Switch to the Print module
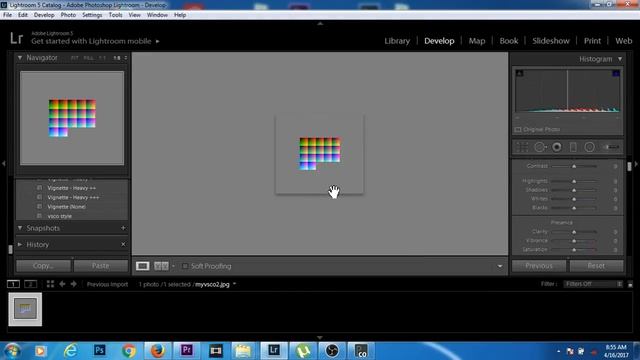The height and width of the screenshot is (360, 640). [x=592, y=41]
